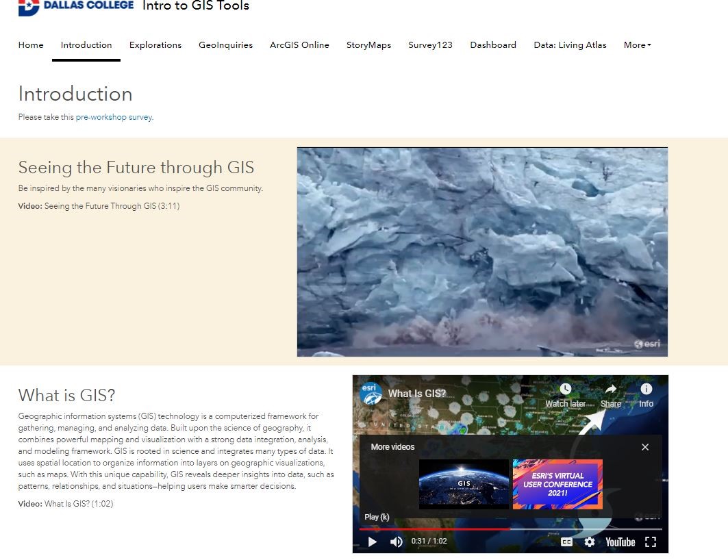Close the More videos overlay
This screenshot has height=560, width=728.
click(x=644, y=446)
